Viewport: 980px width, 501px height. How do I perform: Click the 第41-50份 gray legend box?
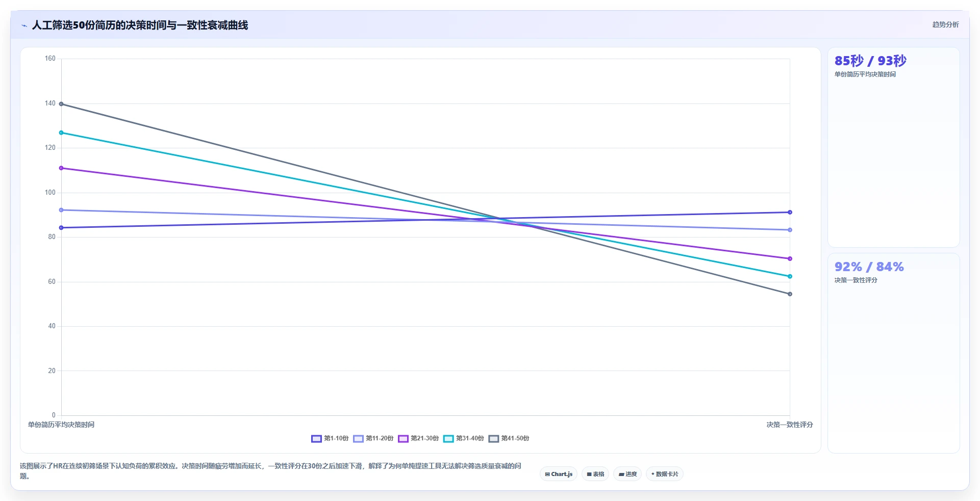click(494, 438)
